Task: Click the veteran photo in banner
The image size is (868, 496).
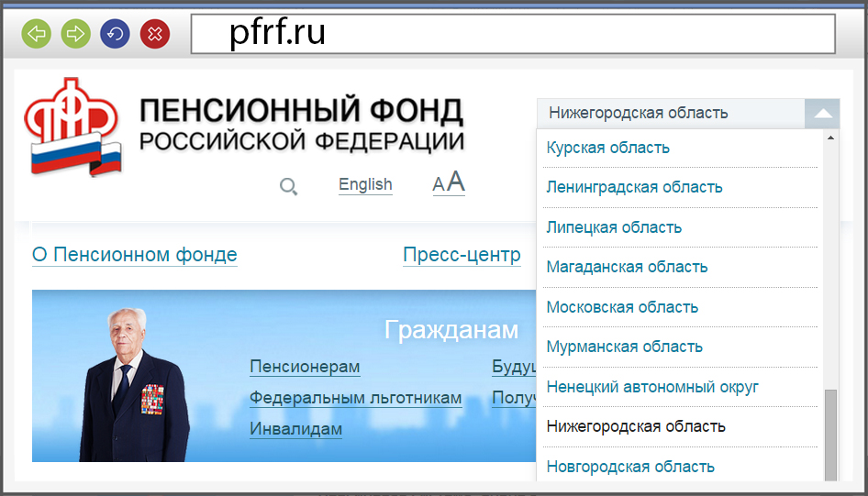Action: click(134, 384)
